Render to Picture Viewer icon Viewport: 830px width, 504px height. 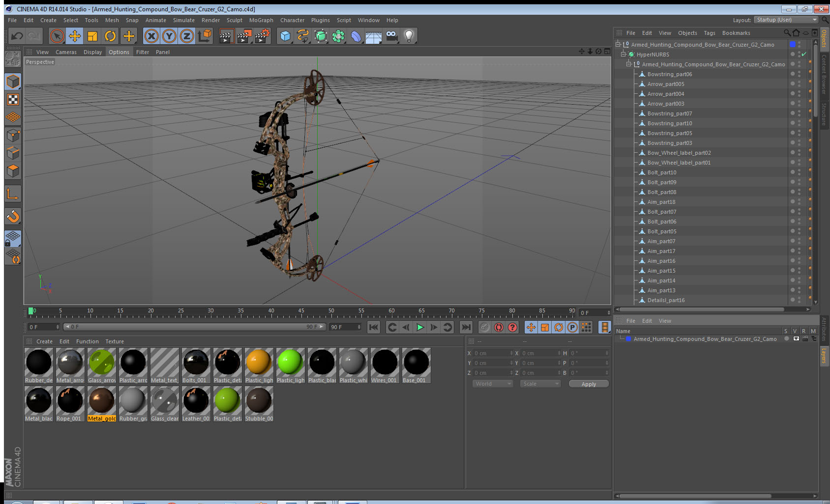[244, 36]
